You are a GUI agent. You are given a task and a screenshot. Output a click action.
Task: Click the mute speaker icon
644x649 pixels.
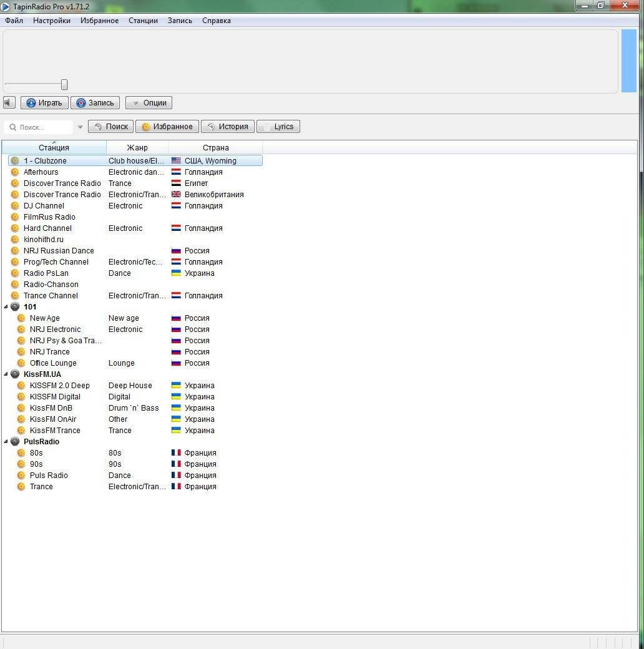coord(9,102)
